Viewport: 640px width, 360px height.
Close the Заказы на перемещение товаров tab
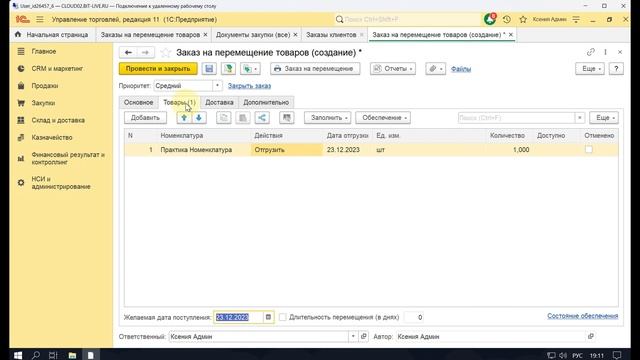tap(205, 35)
